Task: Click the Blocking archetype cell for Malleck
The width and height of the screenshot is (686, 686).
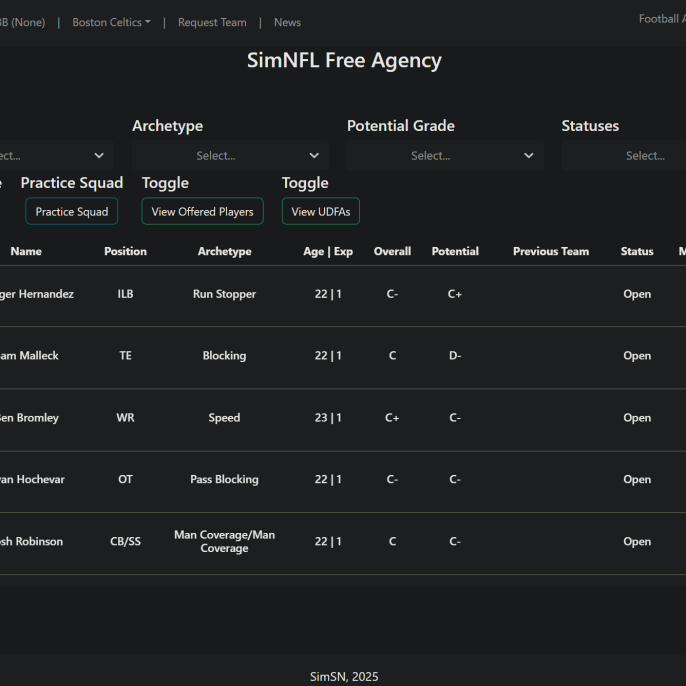Action: pyautogui.click(x=224, y=356)
